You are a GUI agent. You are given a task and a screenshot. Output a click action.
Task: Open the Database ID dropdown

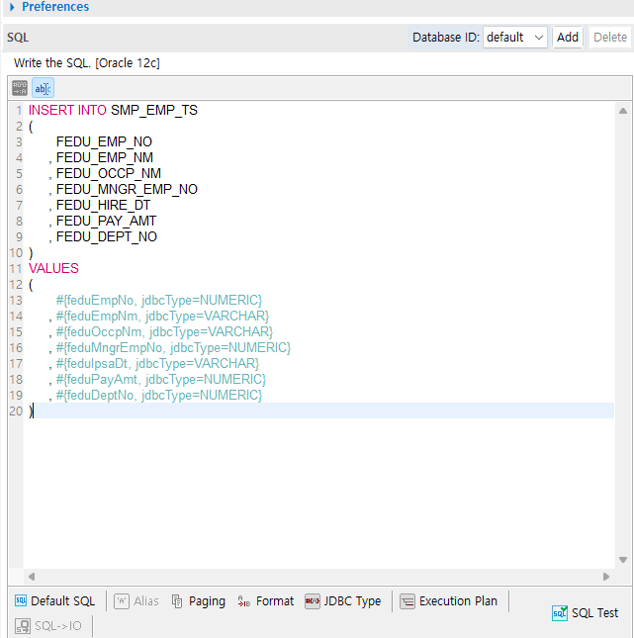(515, 37)
